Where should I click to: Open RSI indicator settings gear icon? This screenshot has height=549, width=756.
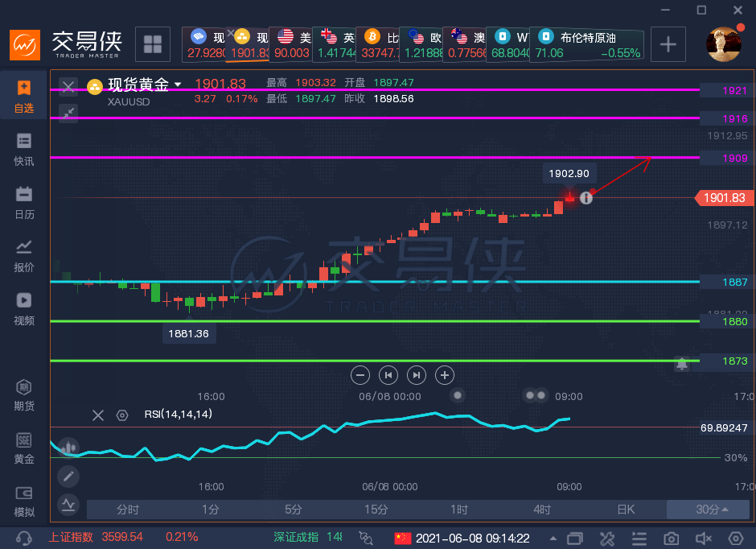(x=122, y=415)
